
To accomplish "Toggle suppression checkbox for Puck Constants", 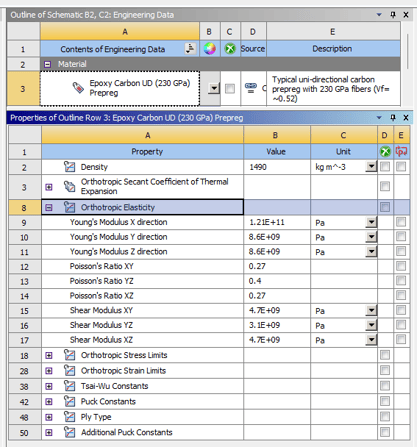I will 385,401.
